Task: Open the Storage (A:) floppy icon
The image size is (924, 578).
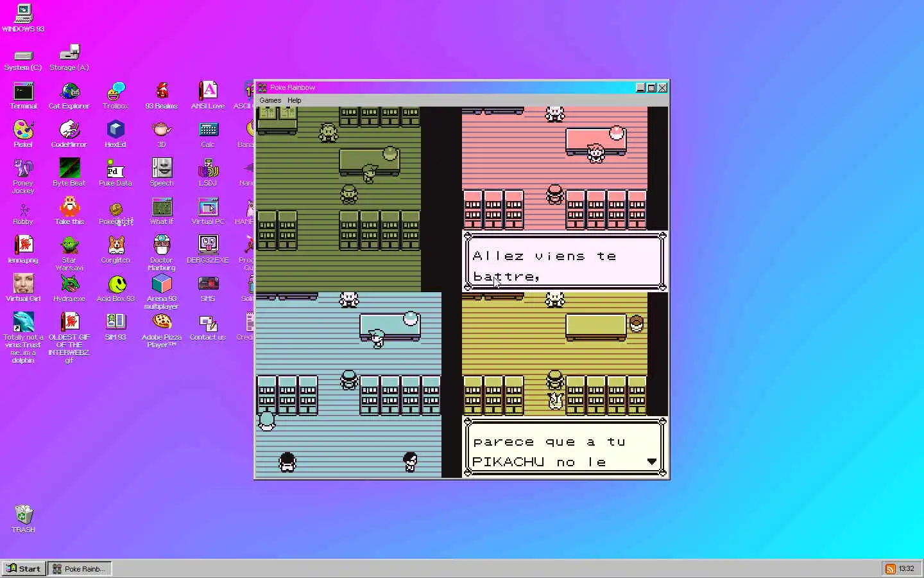Action: (x=69, y=58)
